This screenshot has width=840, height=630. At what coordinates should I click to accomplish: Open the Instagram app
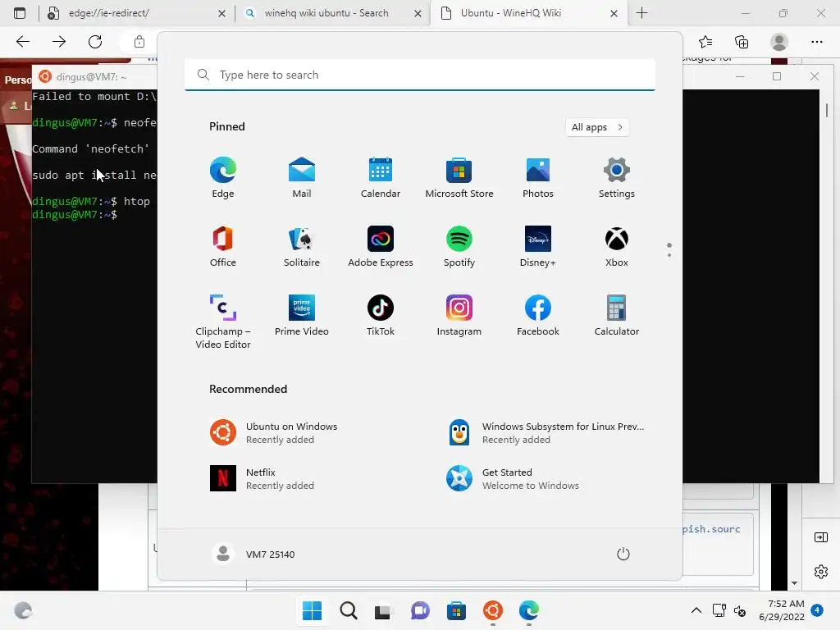pyautogui.click(x=459, y=315)
